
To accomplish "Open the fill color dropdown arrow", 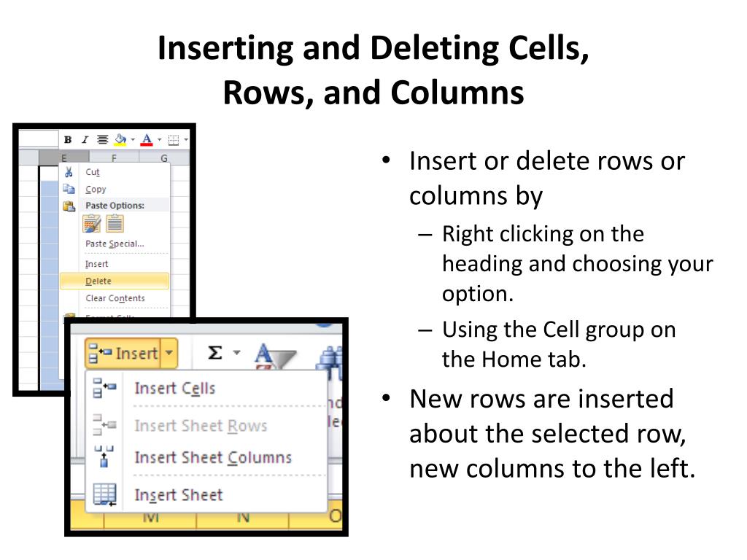I will [133, 139].
